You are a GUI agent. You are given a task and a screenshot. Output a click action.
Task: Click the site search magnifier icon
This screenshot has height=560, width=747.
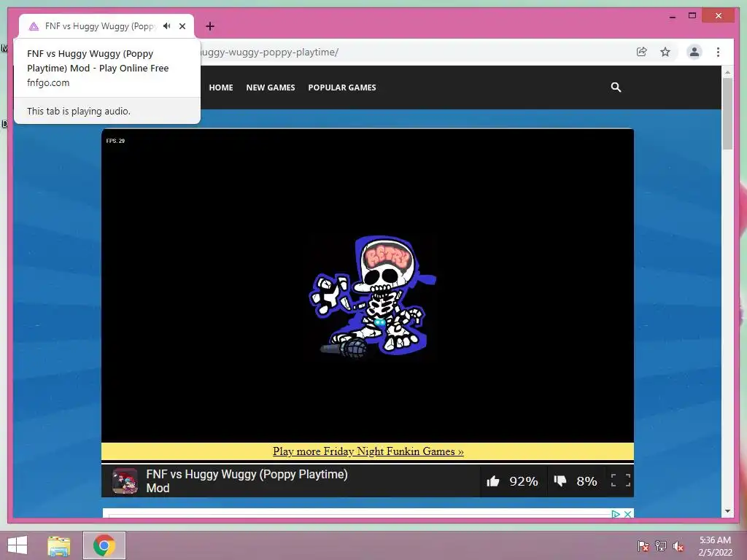616,87
